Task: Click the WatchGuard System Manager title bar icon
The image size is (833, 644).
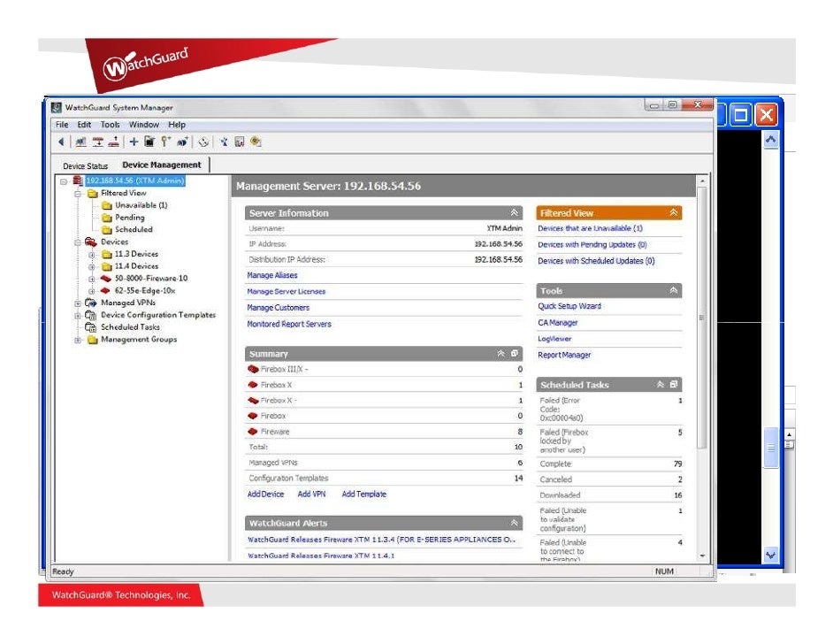Action: (x=57, y=107)
